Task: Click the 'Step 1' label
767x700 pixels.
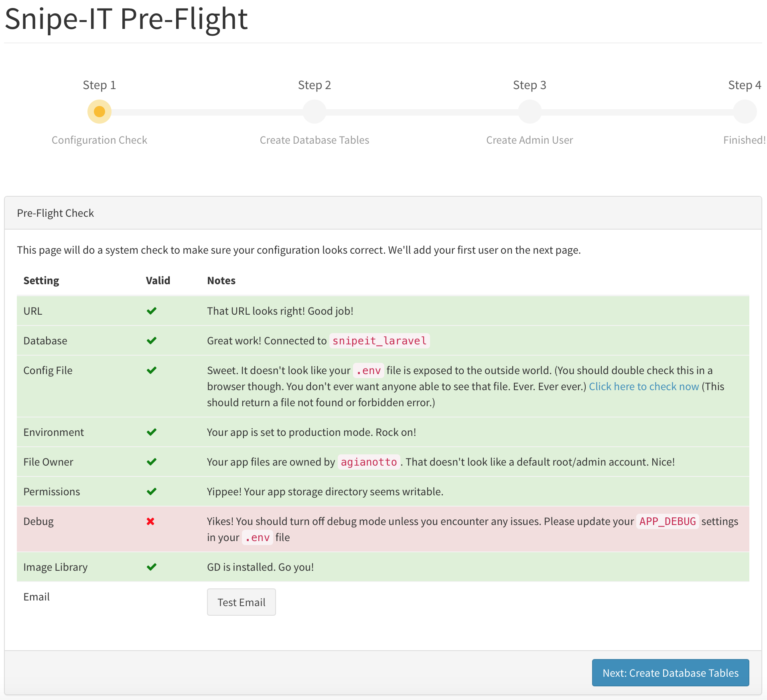Action: click(x=99, y=85)
